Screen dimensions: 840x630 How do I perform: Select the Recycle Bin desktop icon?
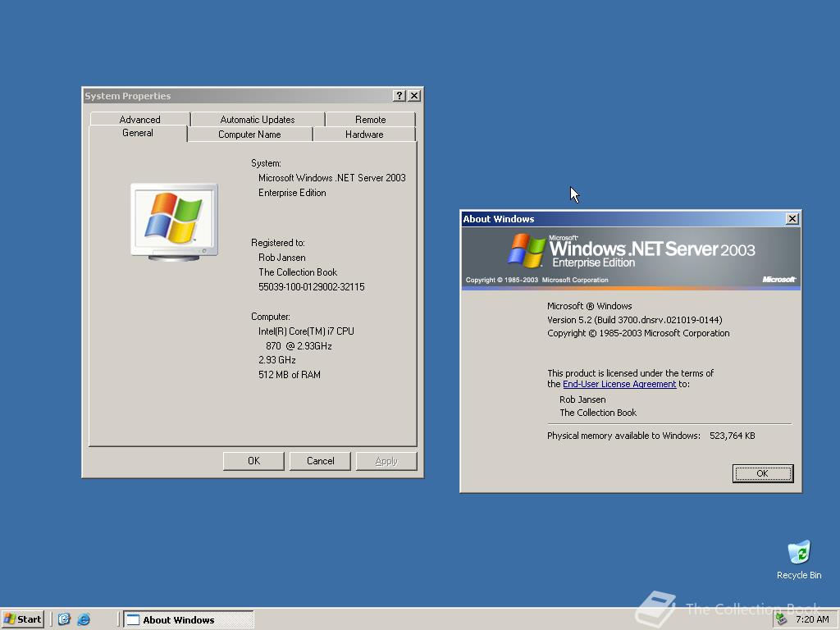point(799,559)
